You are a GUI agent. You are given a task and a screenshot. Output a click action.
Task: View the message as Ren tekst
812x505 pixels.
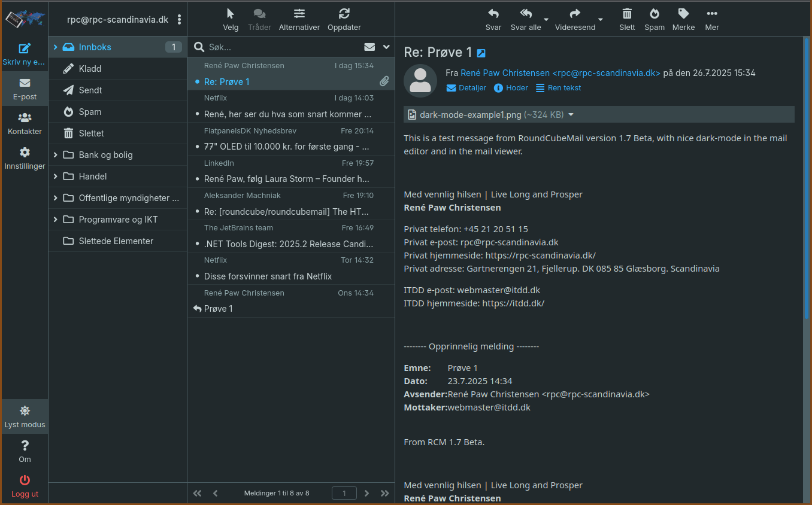pyautogui.click(x=558, y=87)
